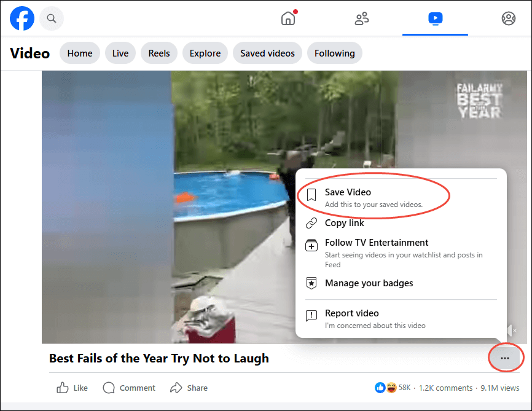The width and height of the screenshot is (532, 411).
Task: Click the Share button
Action: (189, 388)
